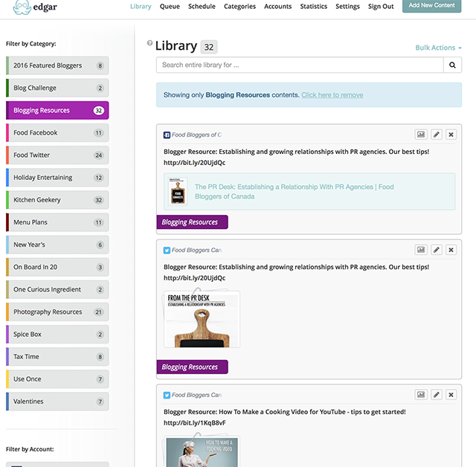Filter library by Photography Resources
Screen dimensions: 476x467
coord(57,312)
